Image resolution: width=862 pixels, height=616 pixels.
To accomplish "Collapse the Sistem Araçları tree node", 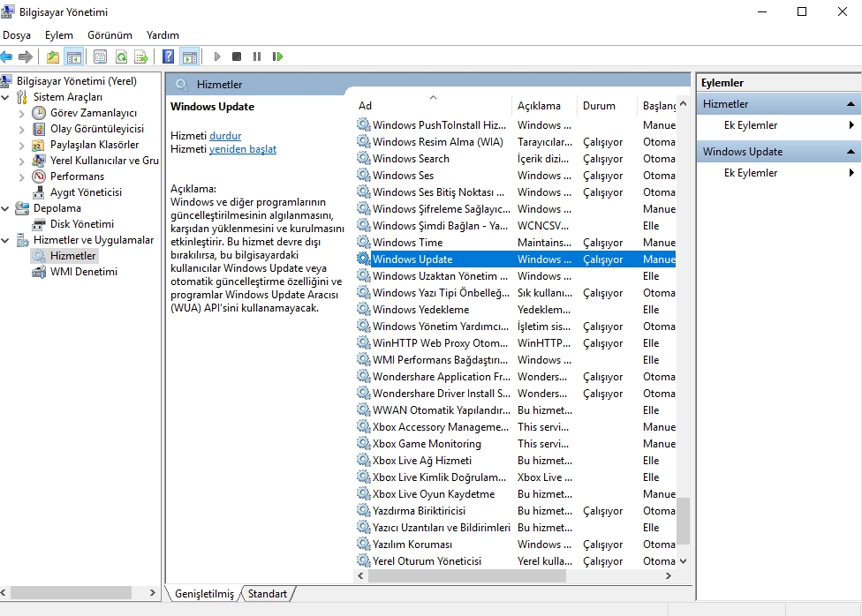I will (x=5, y=98).
